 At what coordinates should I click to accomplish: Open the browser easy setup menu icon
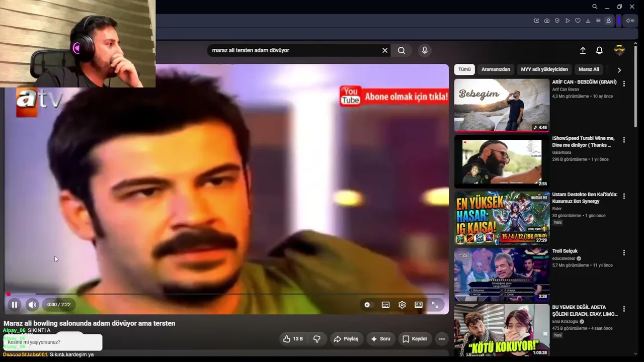(598, 21)
